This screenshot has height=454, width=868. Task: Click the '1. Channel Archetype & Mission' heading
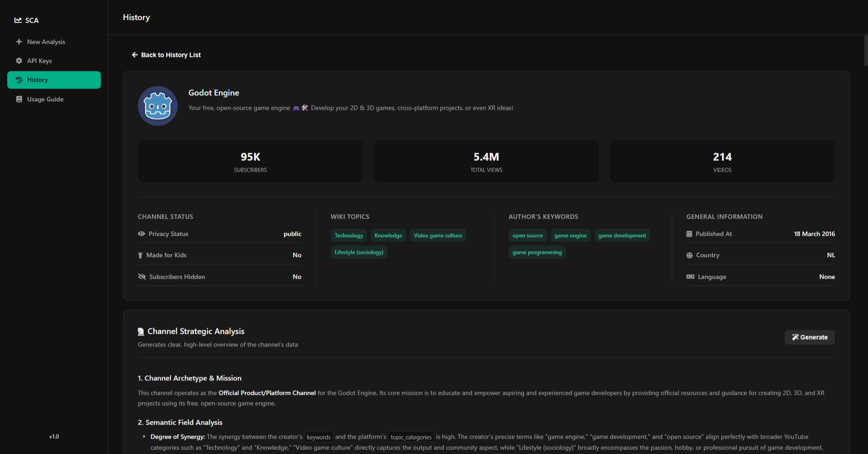[x=189, y=378]
